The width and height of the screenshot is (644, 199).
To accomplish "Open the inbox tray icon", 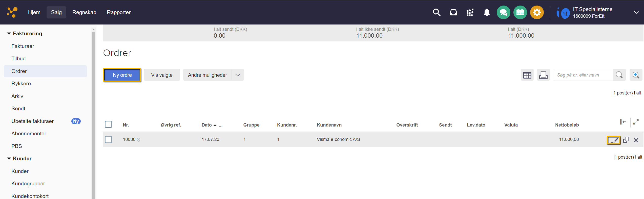I will pos(453,12).
